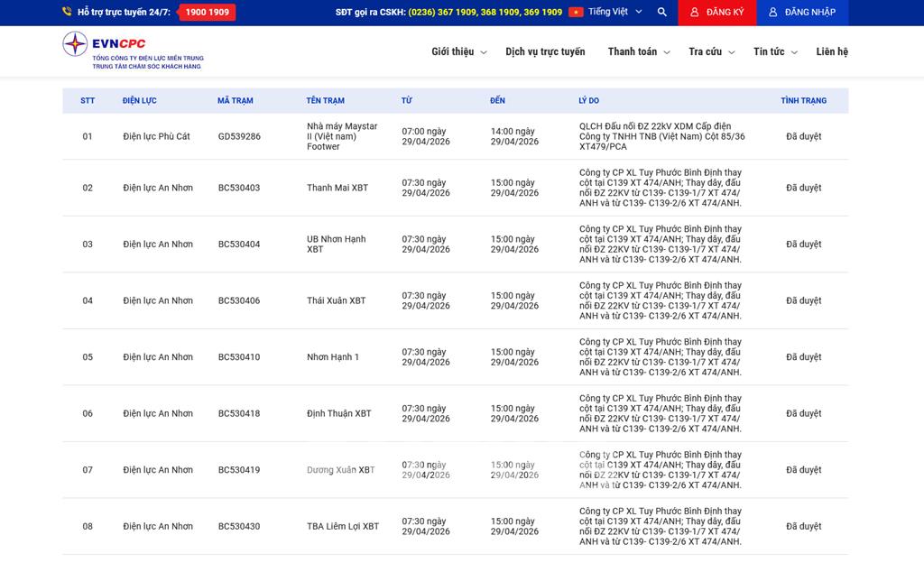The height and width of the screenshot is (563, 924).
Task: Select station code GD539286 cell
Action: pos(239,137)
